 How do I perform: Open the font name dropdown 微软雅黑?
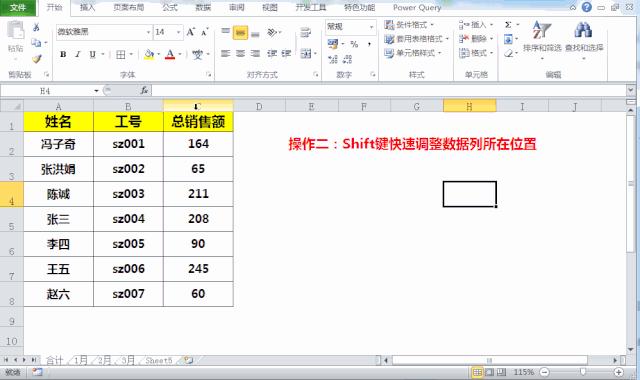(149, 32)
